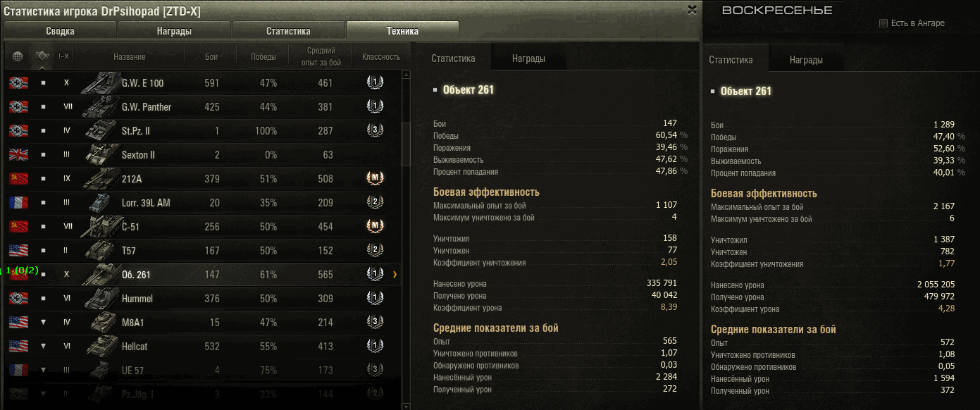Expand the M8A1 row arrow
980x410 pixels.
[x=43, y=322]
